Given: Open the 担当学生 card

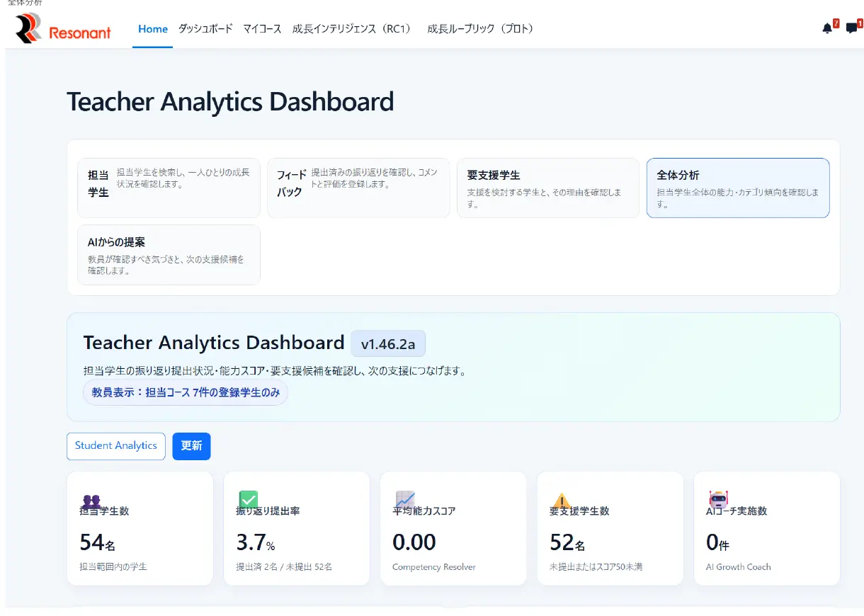Looking at the screenshot, I should pos(169,188).
